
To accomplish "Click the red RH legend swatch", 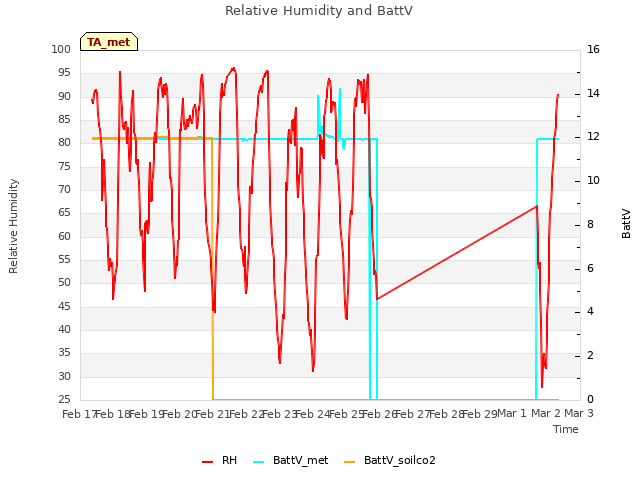I will click(207, 462).
